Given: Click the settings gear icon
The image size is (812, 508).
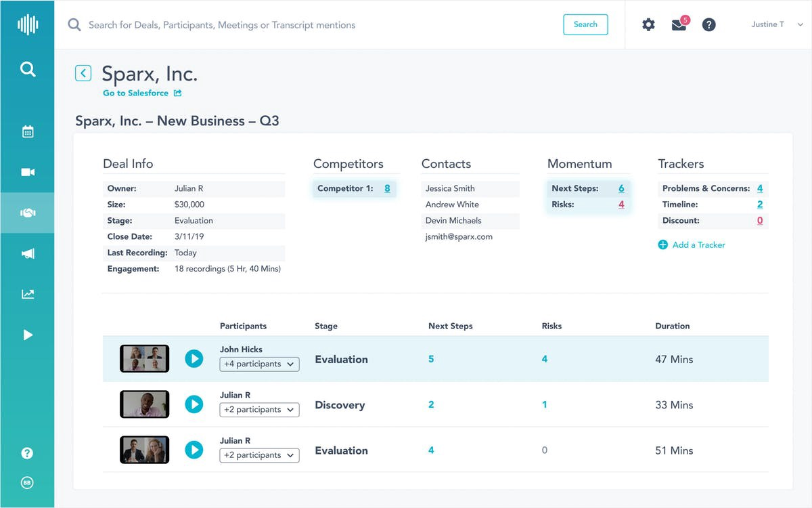Looking at the screenshot, I should pos(648,25).
